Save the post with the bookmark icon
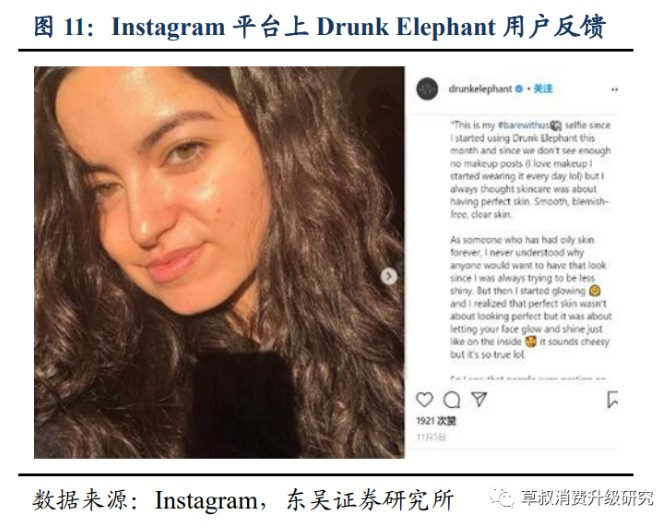 [x=612, y=400]
